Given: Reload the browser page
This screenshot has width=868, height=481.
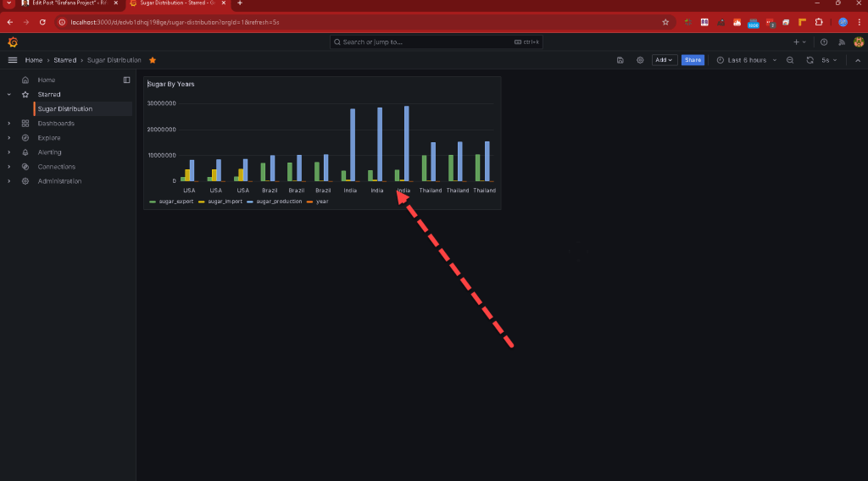Looking at the screenshot, I should pos(42,22).
